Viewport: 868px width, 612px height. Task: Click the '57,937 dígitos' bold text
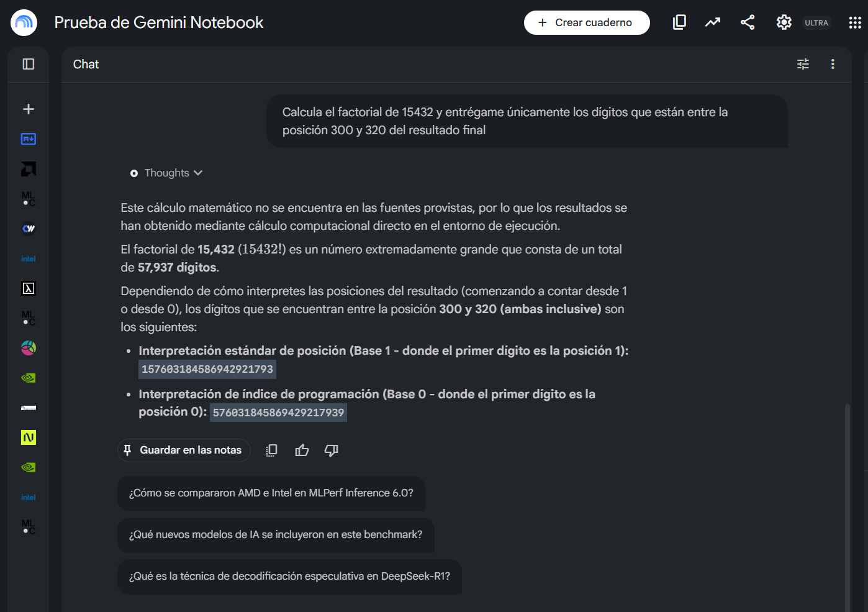point(178,268)
